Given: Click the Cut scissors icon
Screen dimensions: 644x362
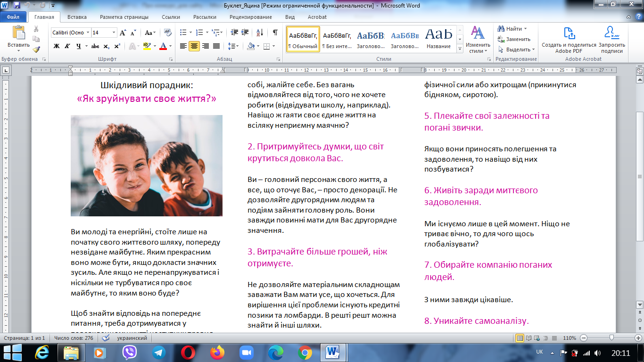Looking at the screenshot, I should 36,29.
